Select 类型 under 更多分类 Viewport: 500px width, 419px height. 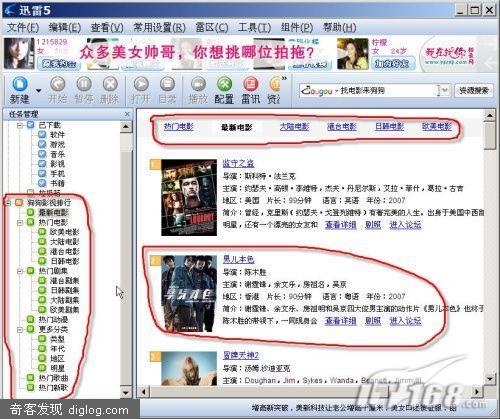(57, 339)
